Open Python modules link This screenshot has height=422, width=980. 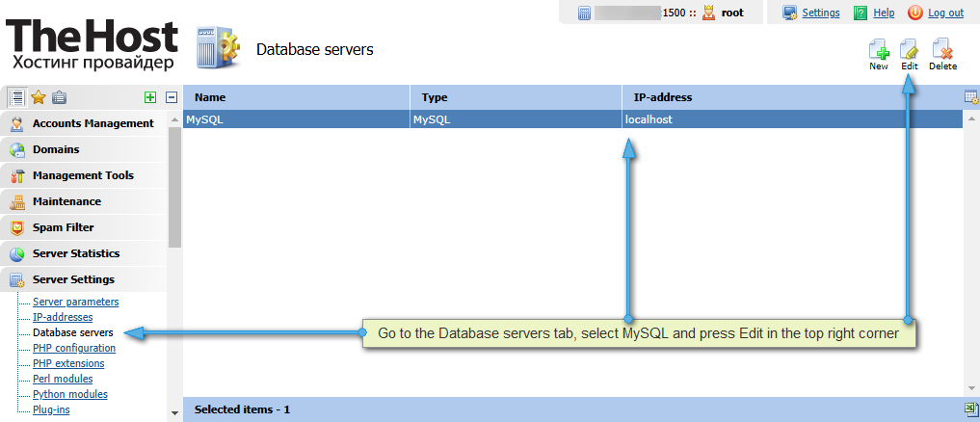[70, 394]
